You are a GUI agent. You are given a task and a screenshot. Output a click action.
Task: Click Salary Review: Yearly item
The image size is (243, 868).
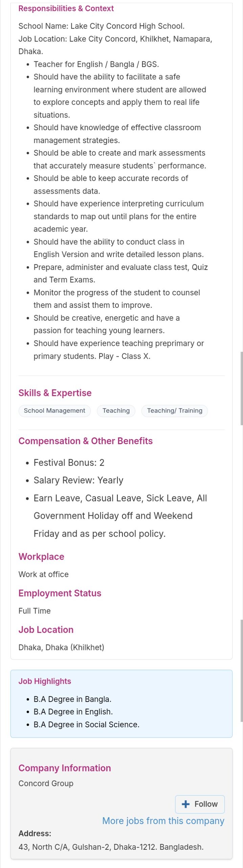click(78, 480)
